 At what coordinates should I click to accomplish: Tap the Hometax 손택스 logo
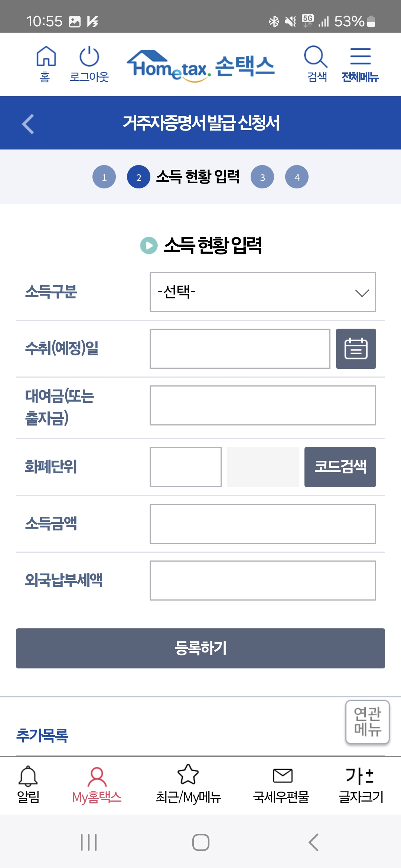(200, 64)
